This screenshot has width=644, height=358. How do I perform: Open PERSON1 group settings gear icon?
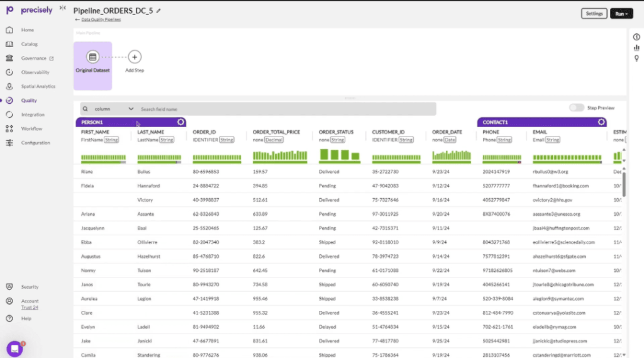point(180,122)
